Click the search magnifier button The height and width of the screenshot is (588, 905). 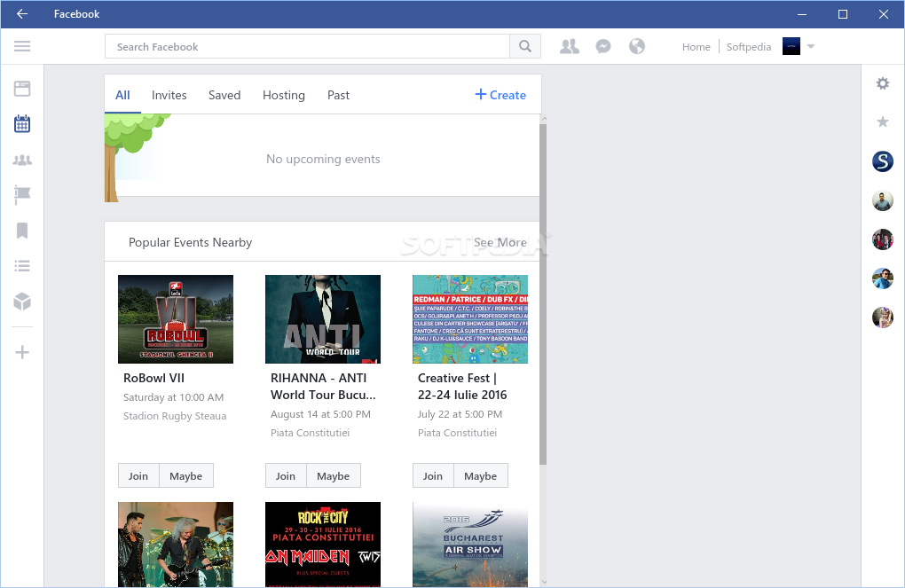coord(524,46)
